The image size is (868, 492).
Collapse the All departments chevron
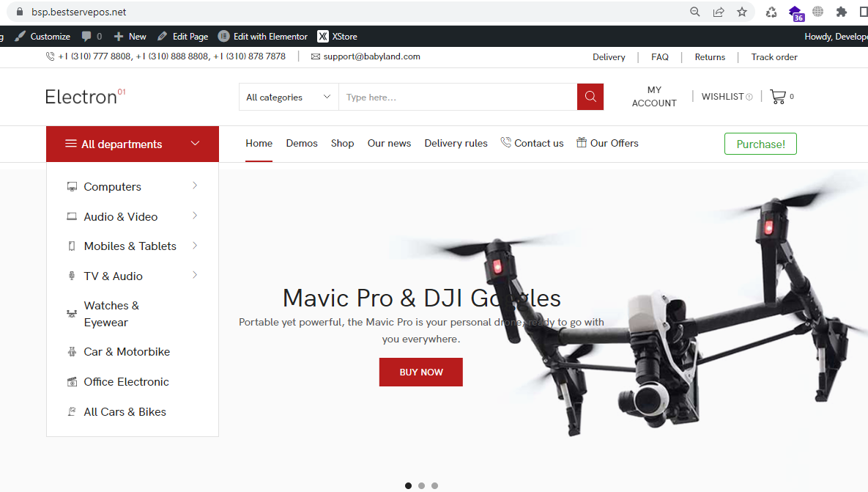tap(195, 143)
